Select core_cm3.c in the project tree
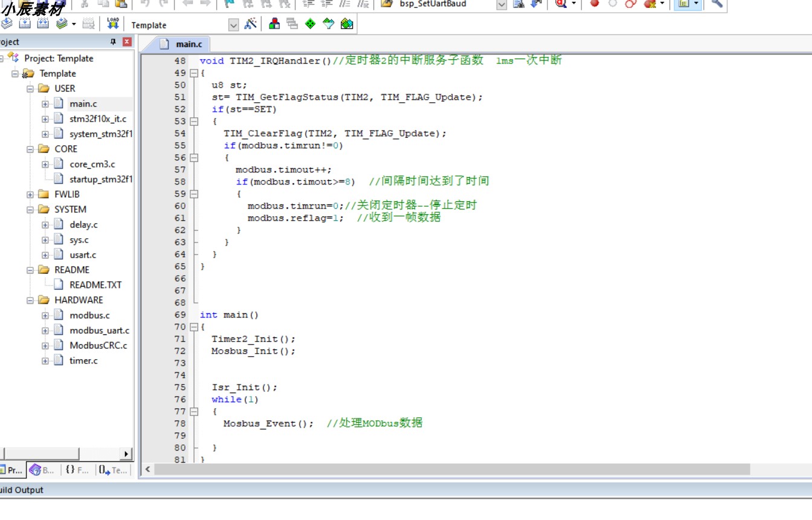 tap(92, 164)
